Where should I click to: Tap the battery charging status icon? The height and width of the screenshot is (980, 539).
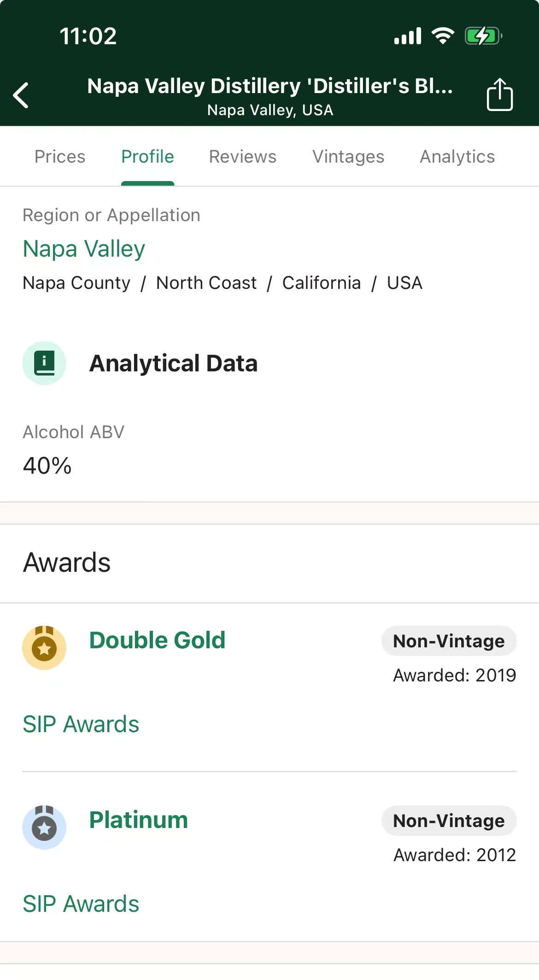click(x=483, y=36)
